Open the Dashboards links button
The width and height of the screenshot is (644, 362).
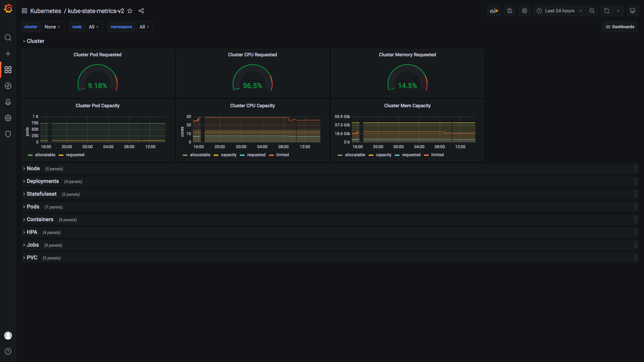click(x=620, y=27)
